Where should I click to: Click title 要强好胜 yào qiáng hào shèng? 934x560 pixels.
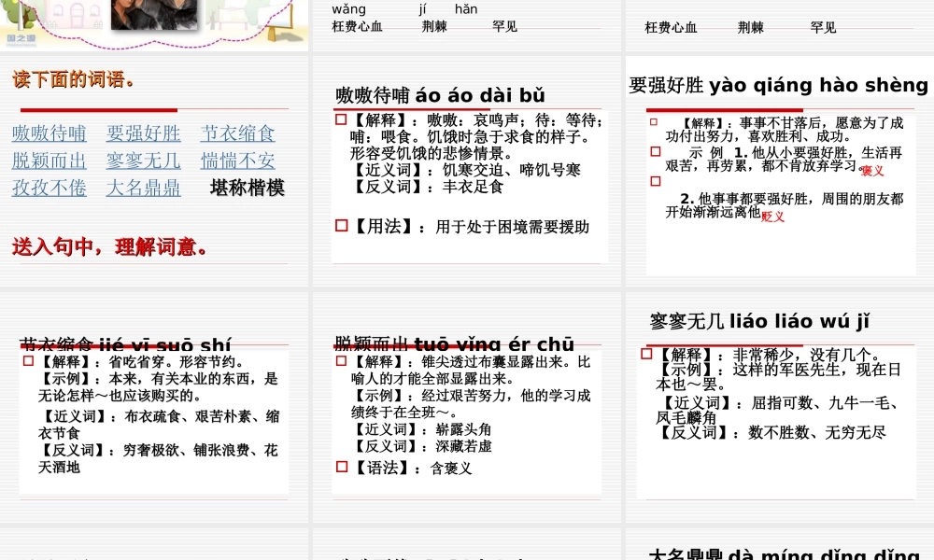(779, 85)
